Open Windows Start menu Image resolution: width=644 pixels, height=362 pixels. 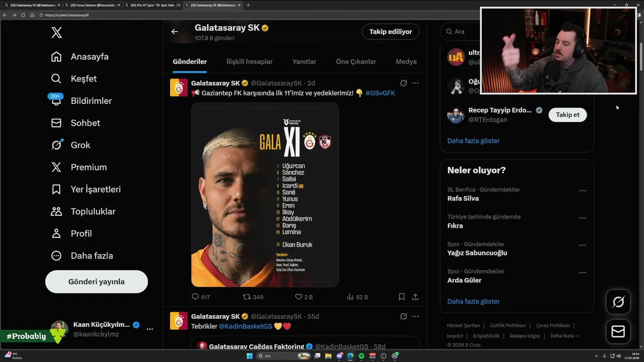[249, 356]
